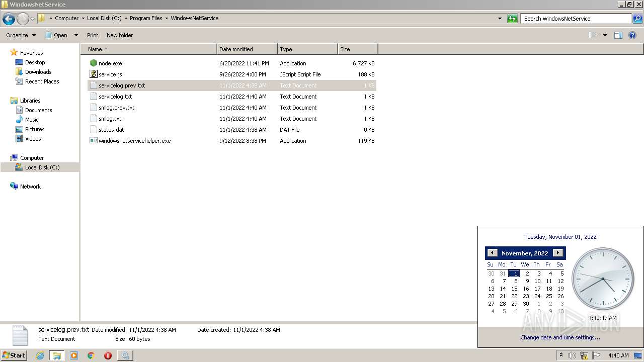Sort by the Type column header

[307, 49]
